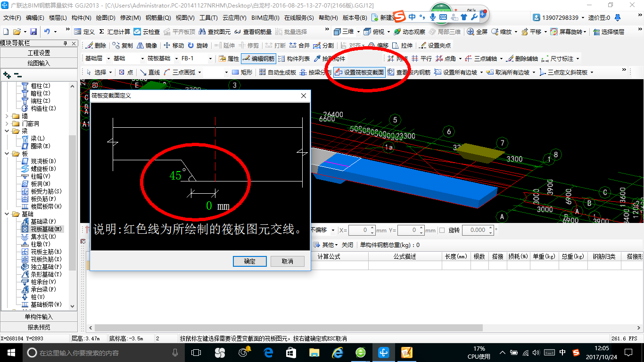The height and width of the screenshot is (362, 644).
Task: Activate the 镜像 mirror tool
Action: click(x=147, y=45)
